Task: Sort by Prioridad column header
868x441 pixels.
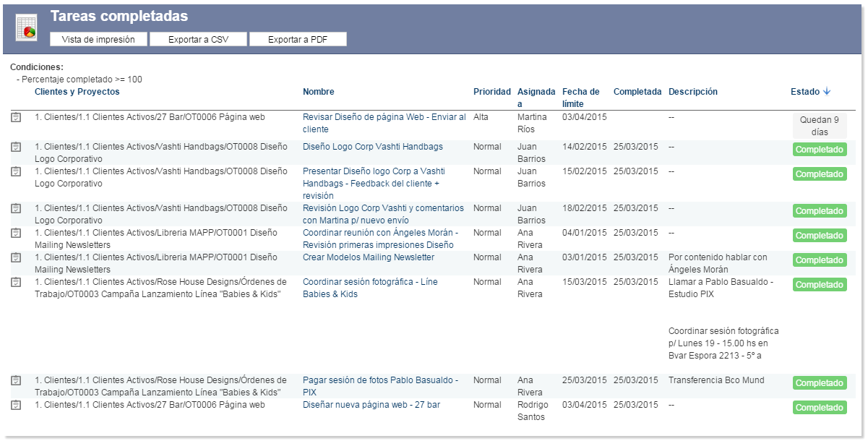Action: pos(491,92)
